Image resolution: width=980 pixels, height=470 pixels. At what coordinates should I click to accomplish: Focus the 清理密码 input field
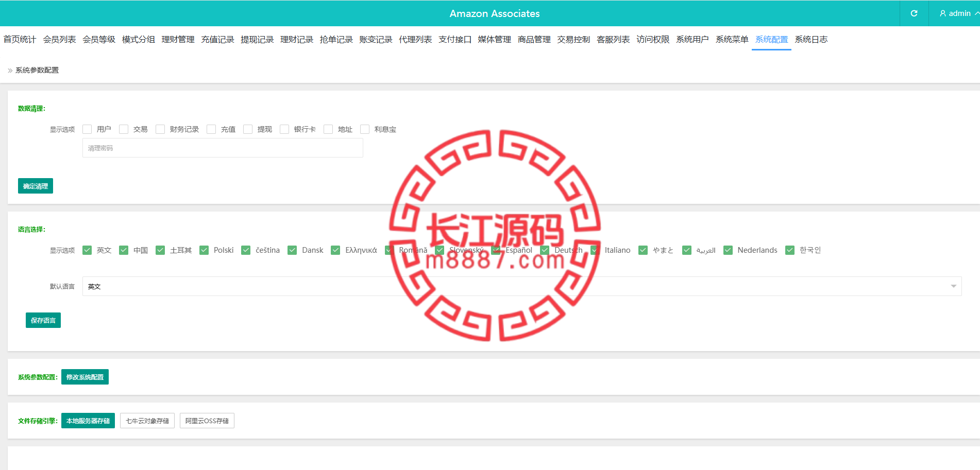point(223,148)
